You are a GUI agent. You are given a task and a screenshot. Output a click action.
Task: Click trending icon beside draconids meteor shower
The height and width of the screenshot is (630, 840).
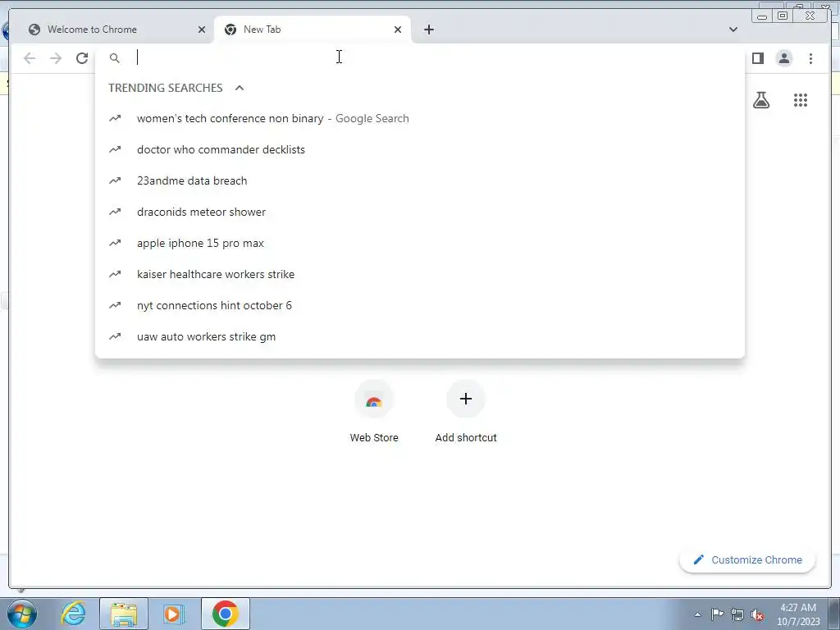point(115,212)
